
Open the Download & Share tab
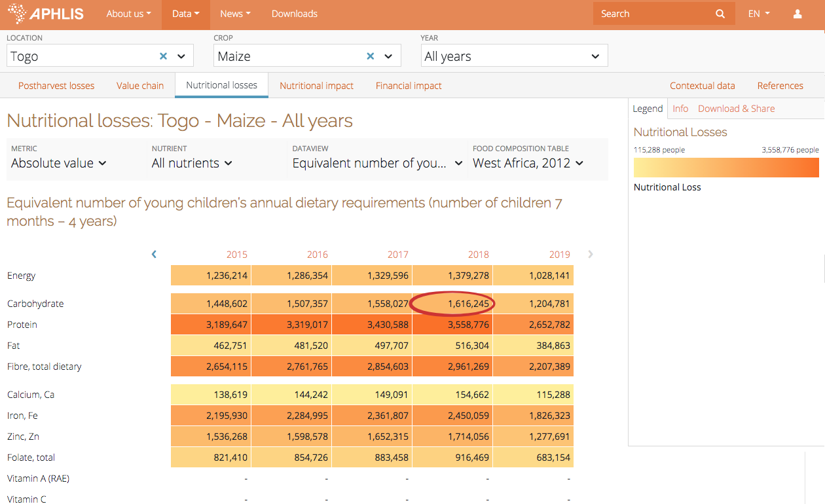(737, 109)
